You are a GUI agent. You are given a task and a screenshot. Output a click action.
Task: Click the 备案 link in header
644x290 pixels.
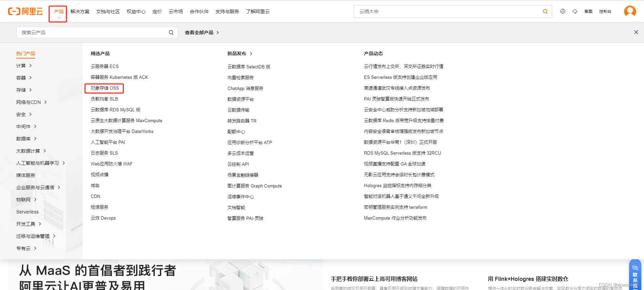point(588,12)
